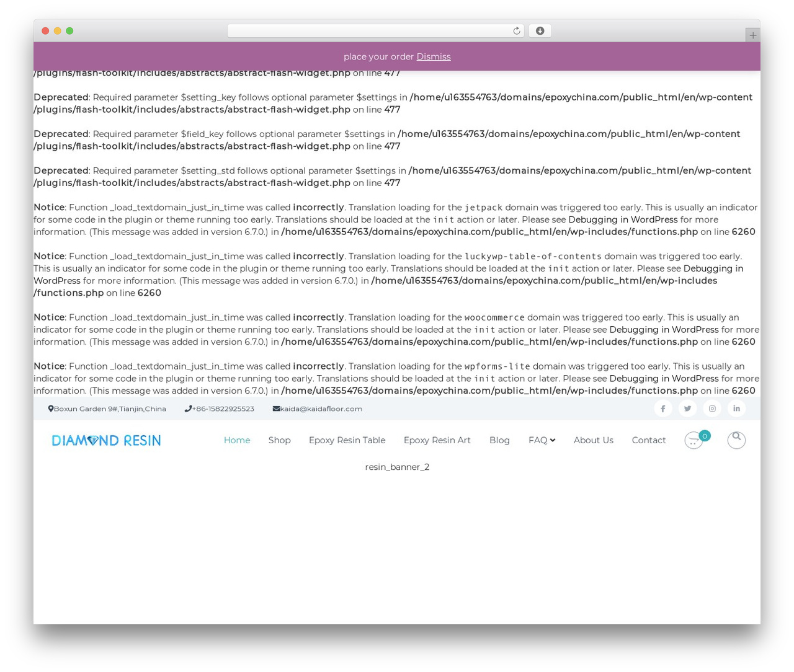Click the Boxun Garden 9#,Tianjin,China address
Screen dimensions: 794x672
110,409
